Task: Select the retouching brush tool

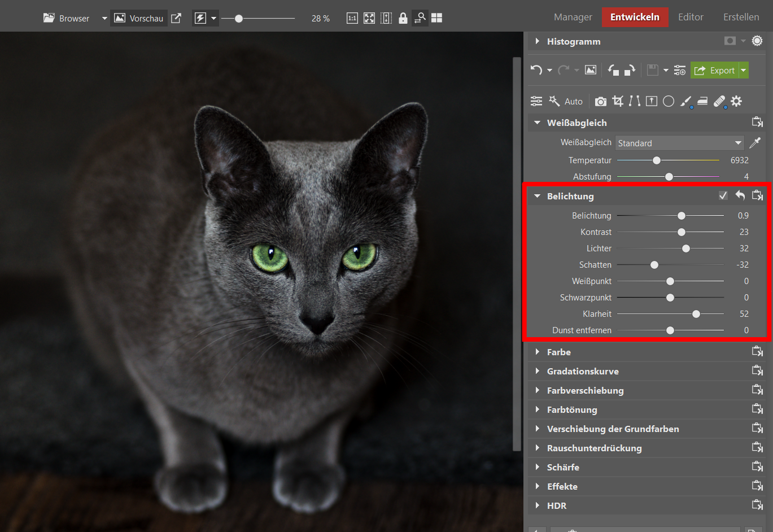Action: point(685,101)
